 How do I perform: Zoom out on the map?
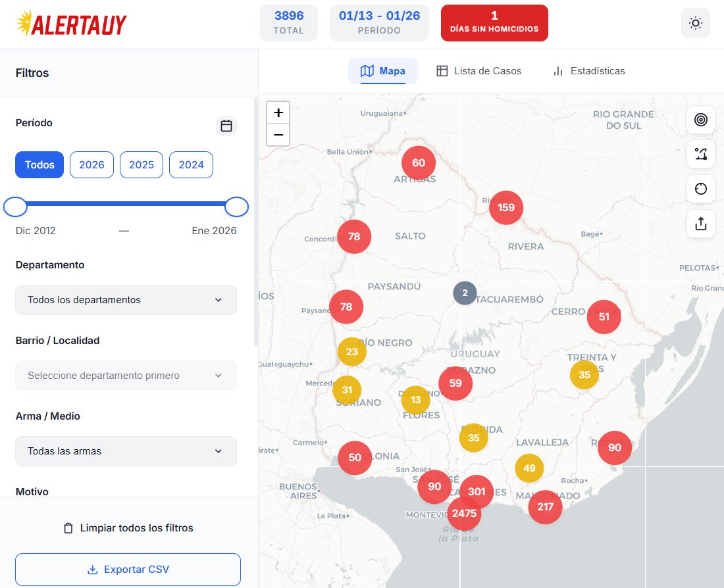pyautogui.click(x=278, y=135)
